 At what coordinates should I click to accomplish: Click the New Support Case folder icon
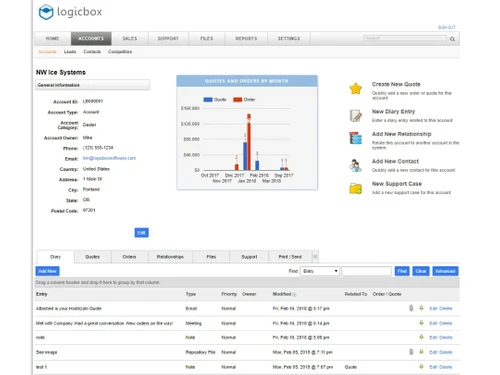point(356,188)
